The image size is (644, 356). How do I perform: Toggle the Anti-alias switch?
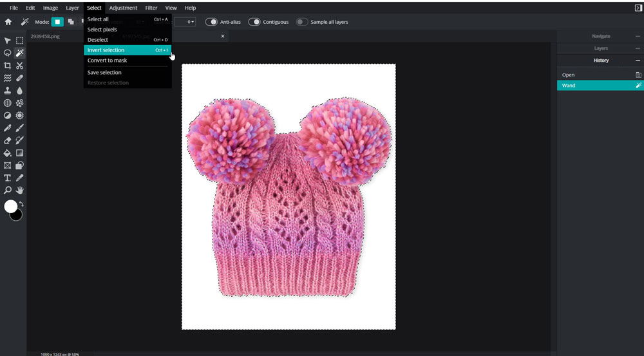coord(211,22)
